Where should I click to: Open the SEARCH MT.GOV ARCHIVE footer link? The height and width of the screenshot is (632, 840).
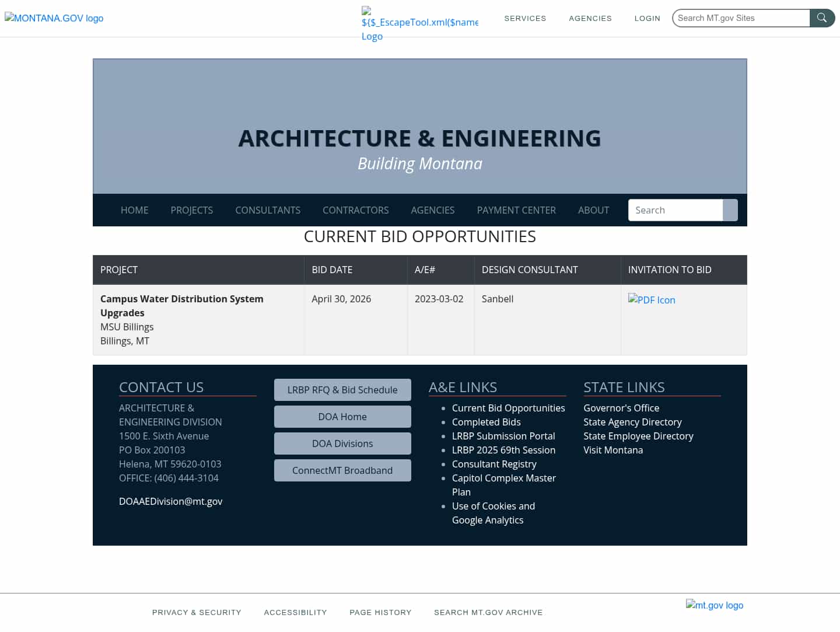point(488,612)
